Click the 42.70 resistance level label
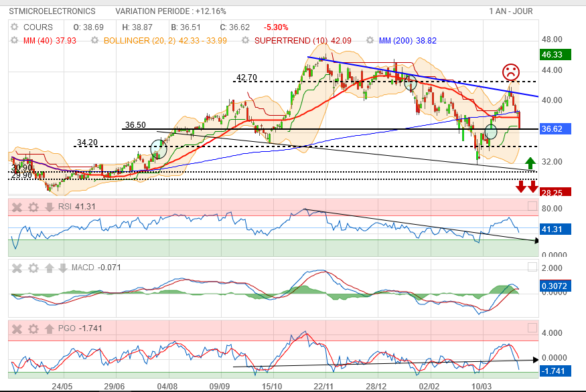This screenshot has height=392, width=586. point(246,78)
